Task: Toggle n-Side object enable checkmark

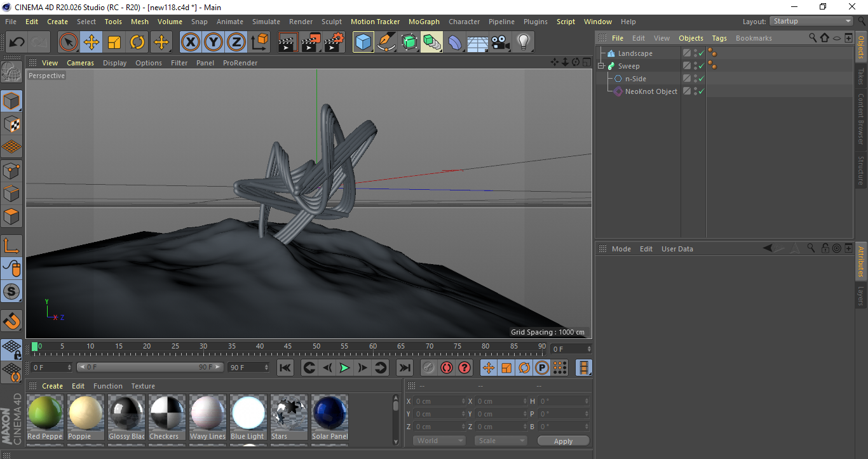Action: (702, 79)
